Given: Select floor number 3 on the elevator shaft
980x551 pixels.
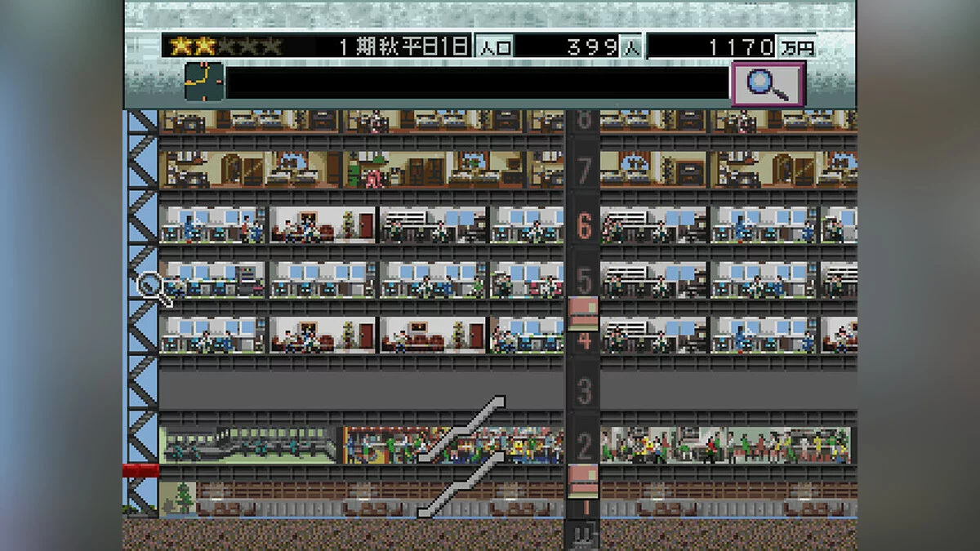Looking at the screenshot, I should [583, 392].
